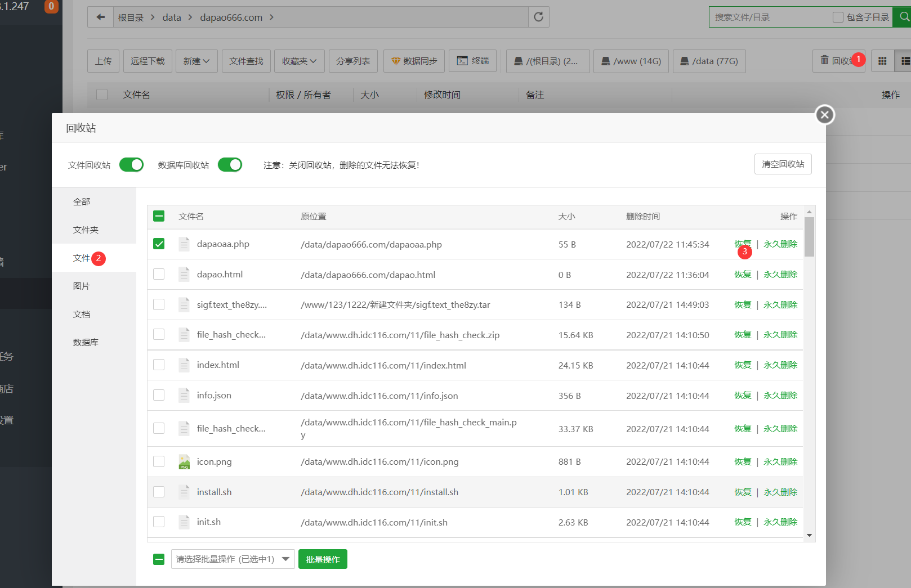
Task: Toggle the database recycle bin switch
Action: point(230,164)
